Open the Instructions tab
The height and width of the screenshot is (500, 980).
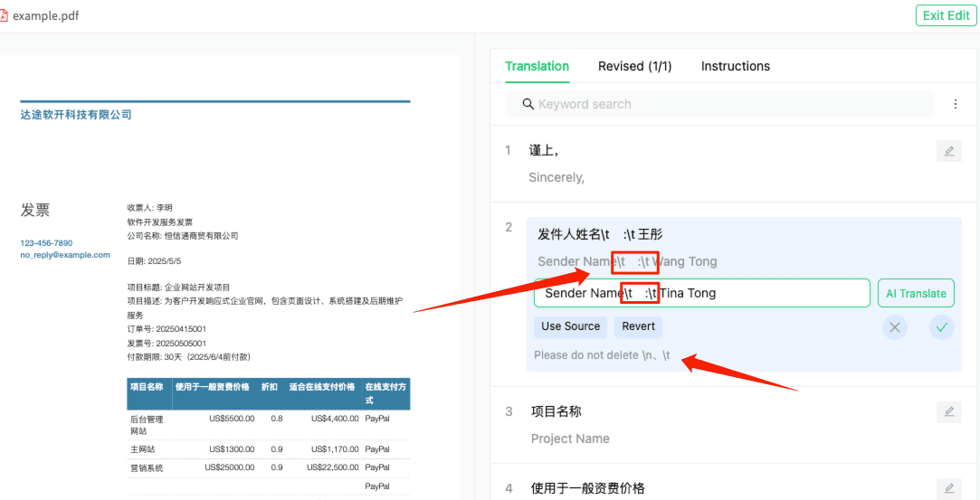click(x=735, y=66)
